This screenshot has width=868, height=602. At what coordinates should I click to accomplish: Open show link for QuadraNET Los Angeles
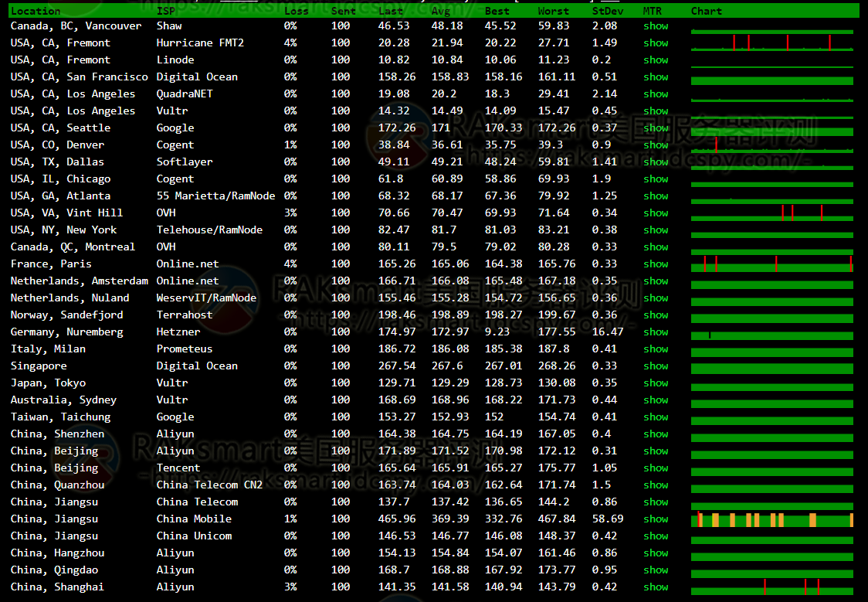point(656,94)
